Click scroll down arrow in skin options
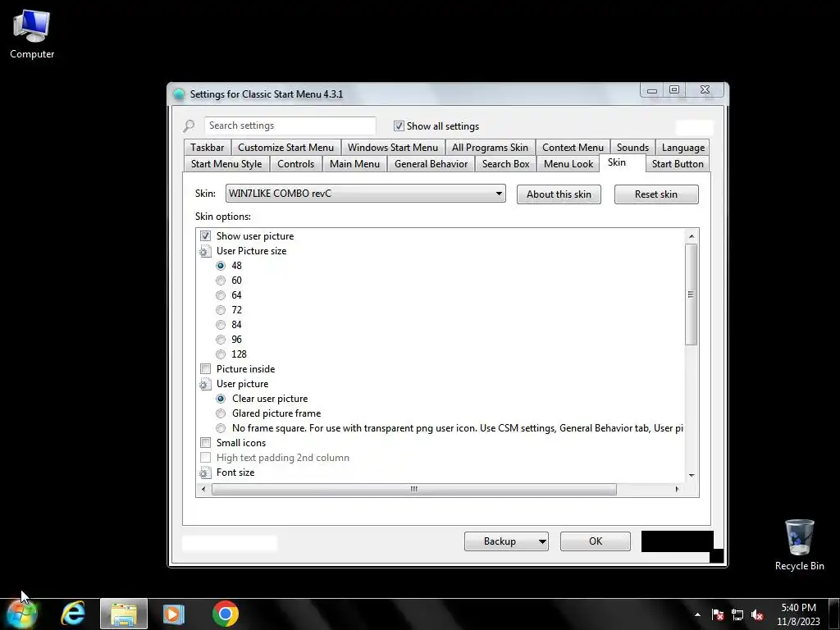This screenshot has width=840, height=630. [692, 475]
